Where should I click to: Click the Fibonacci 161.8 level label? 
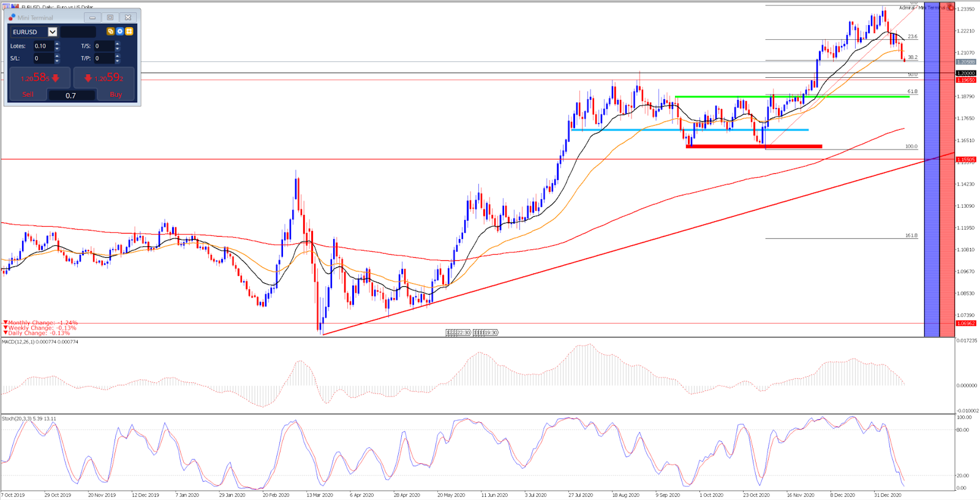[x=911, y=235]
